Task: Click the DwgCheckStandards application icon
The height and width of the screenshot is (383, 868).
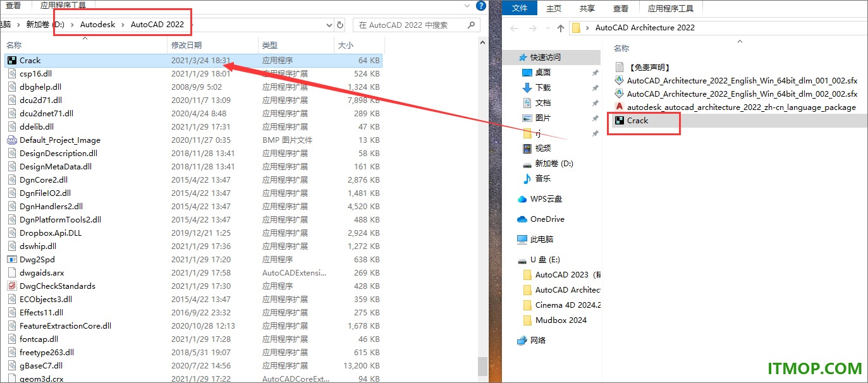Action: tap(12, 286)
